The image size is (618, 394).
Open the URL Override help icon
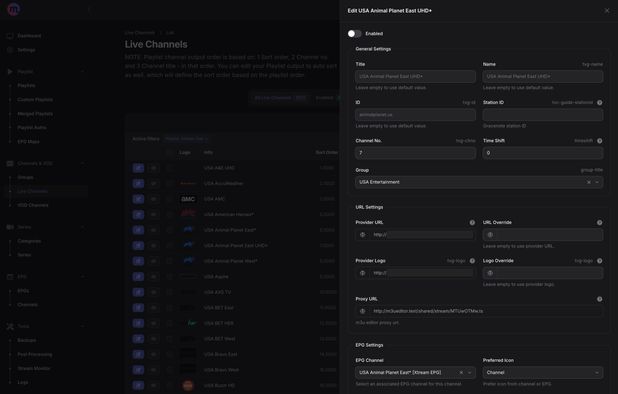click(x=599, y=223)
